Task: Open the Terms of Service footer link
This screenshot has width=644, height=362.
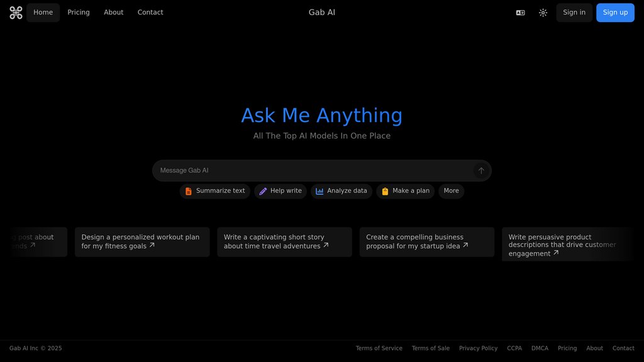Action: (x=379, y=348)
